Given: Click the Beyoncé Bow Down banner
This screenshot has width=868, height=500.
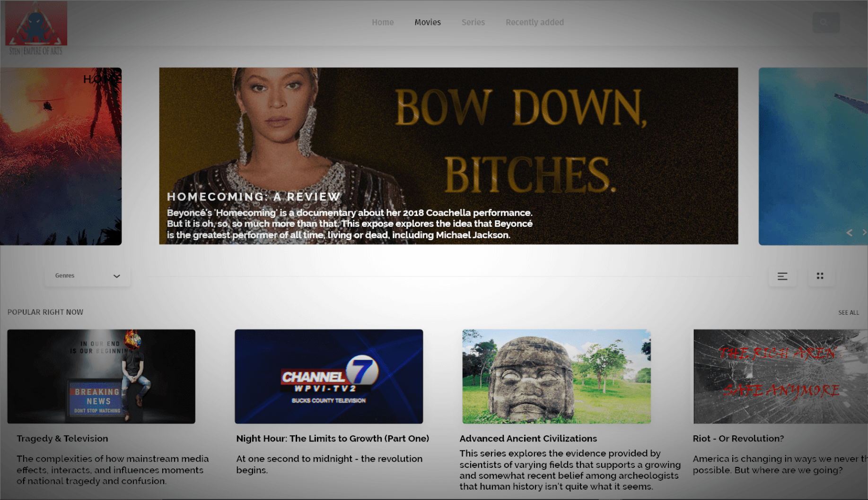Looking at the screenshot, I should 448,156.
